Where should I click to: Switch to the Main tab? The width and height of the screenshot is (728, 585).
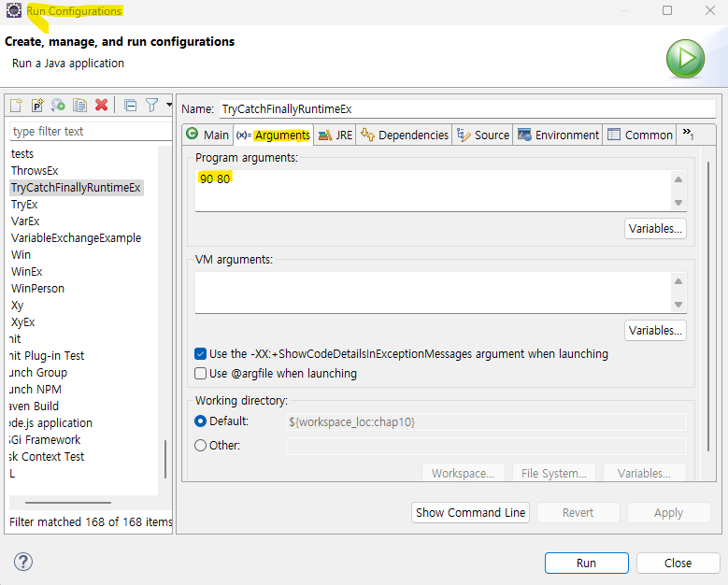coord(207,135)
